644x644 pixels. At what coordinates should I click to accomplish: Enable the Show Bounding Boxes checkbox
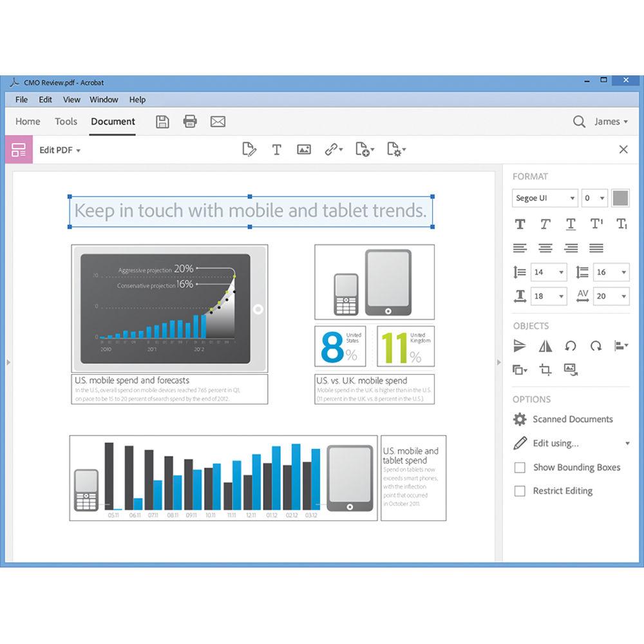[520, 468]
